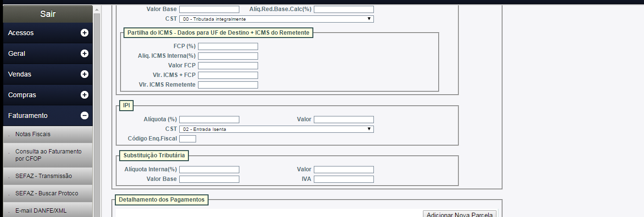Expand the Compras section plus icon

point(85,95)
